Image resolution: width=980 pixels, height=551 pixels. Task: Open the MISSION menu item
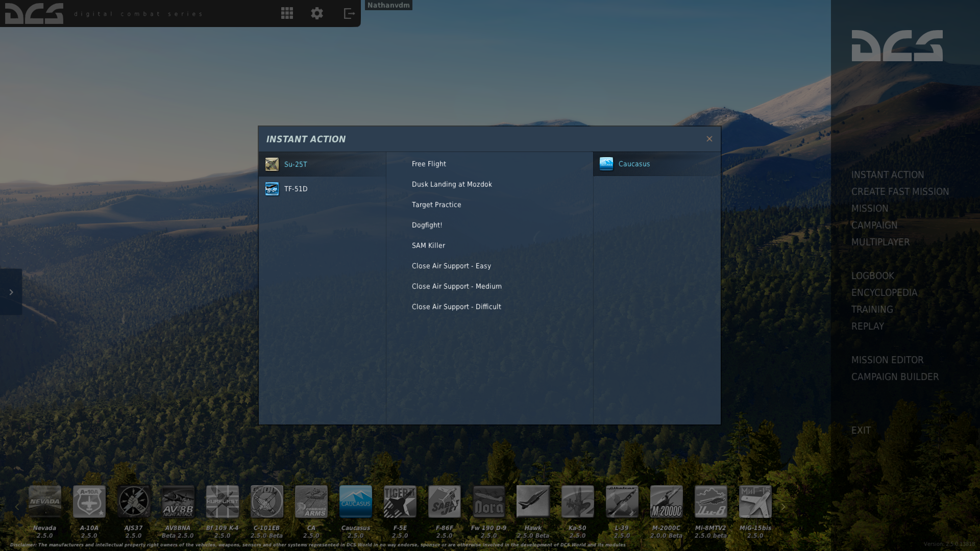click(870, 209)
